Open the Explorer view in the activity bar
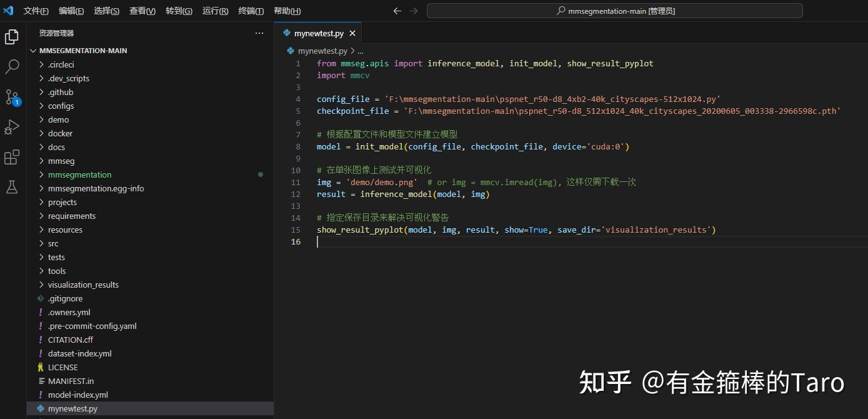Viewport: 868px width, 419px height. click(x=12, y=36)
